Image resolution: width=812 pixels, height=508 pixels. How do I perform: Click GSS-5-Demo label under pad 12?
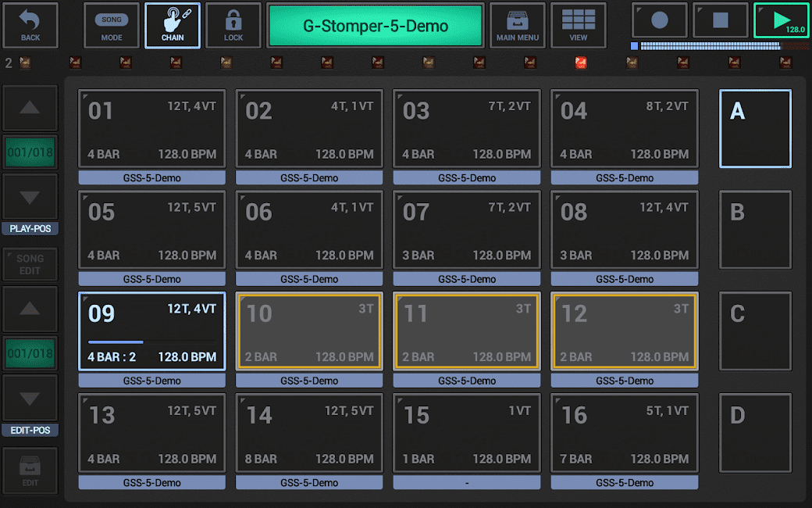click(x=624, y=381)
